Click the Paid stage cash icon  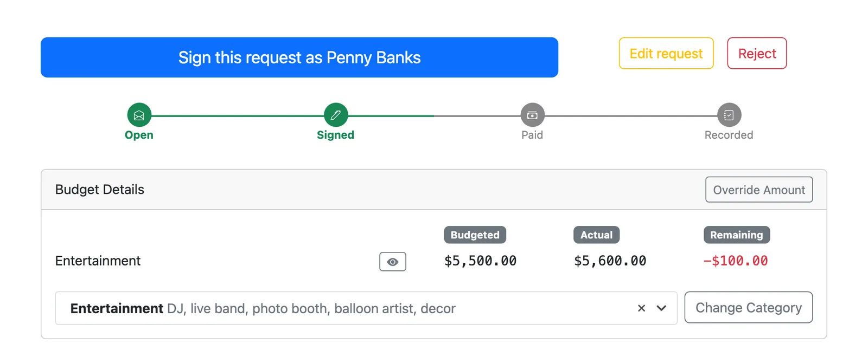(x=532, y=115)
